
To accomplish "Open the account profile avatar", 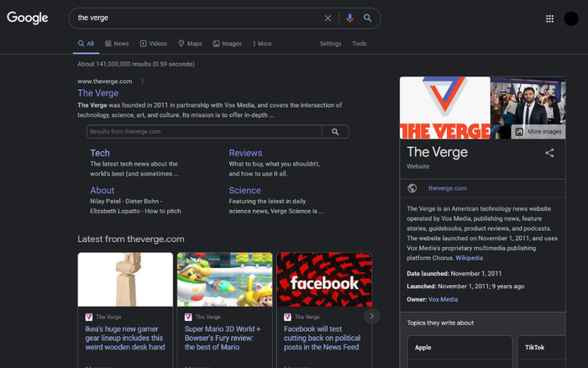I will click(571, 18).
